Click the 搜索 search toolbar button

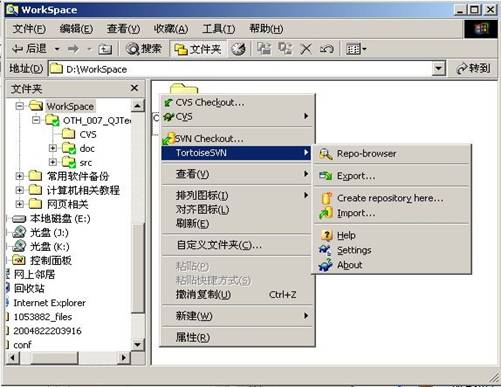[x=144, y=49]
